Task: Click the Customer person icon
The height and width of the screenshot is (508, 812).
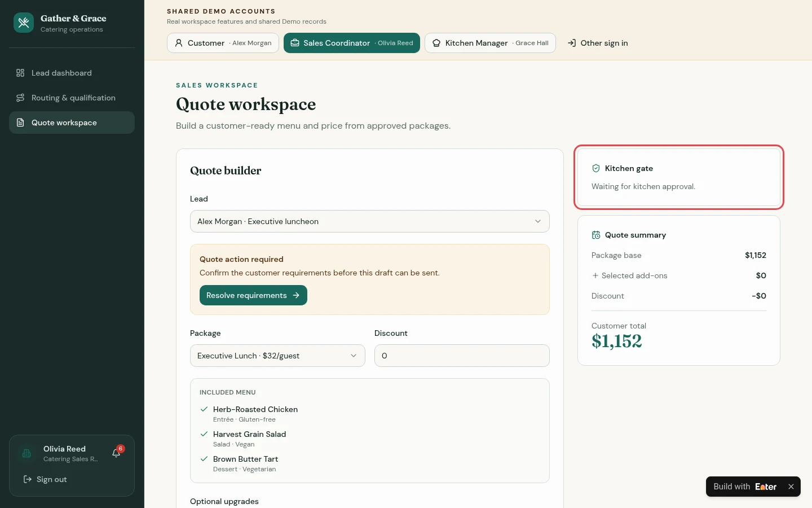Action: 179,43
